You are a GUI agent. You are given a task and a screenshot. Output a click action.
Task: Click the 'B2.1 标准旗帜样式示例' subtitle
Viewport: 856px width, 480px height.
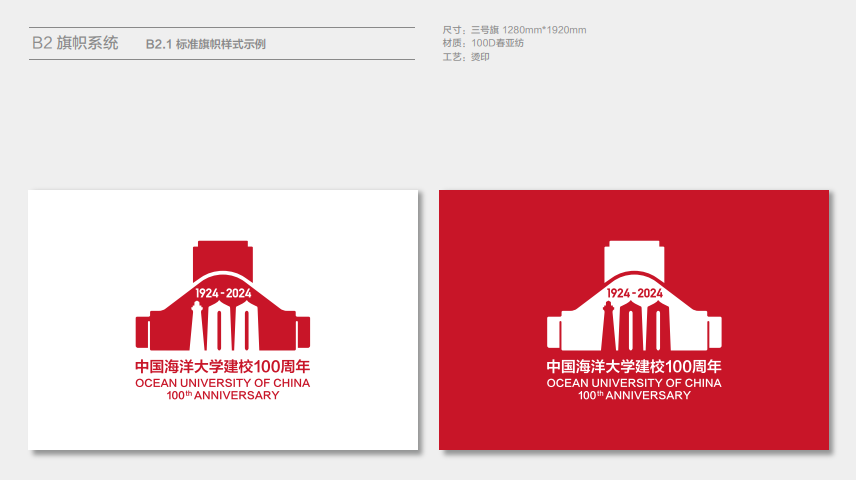click(x=206, y=44)
